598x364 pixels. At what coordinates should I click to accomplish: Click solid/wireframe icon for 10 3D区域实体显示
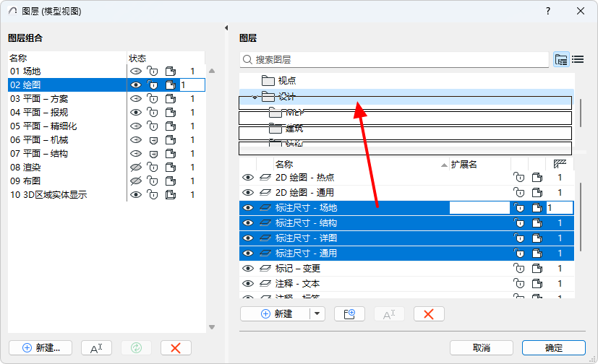tap(171, 194)
